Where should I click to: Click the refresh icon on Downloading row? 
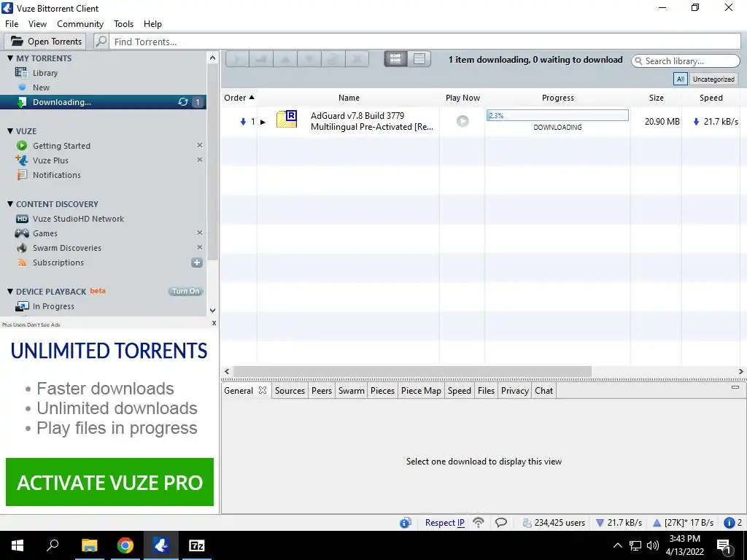[183, 102]
